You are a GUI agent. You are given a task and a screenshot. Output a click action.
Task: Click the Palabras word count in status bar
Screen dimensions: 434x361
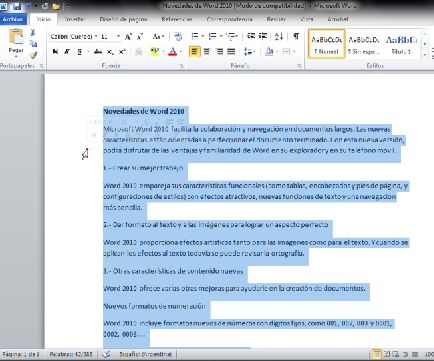[x=71, y=354]
